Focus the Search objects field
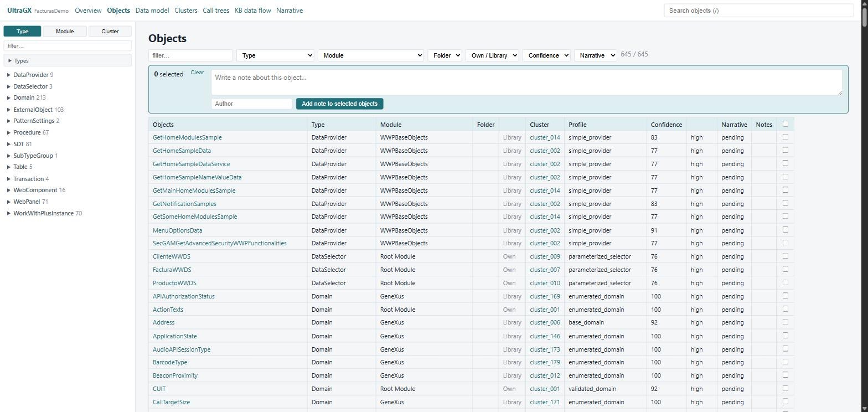 [759, 11]
